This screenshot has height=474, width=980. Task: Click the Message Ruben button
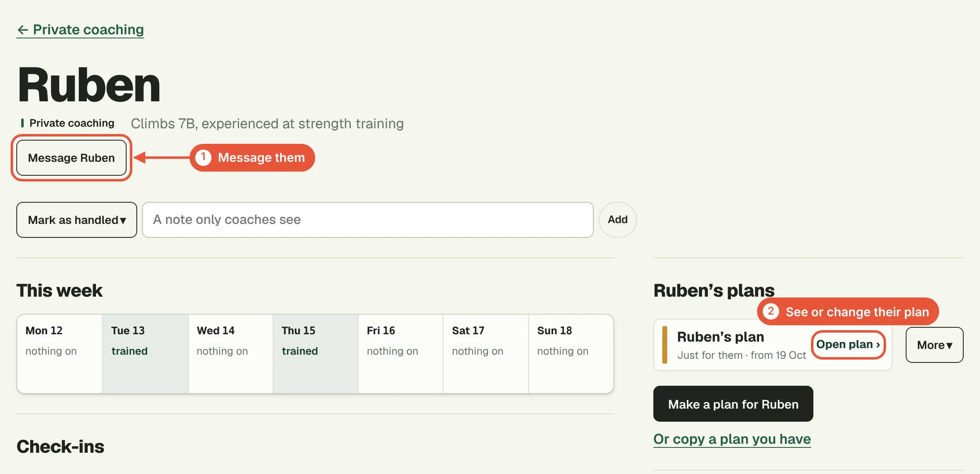[71, 158]
